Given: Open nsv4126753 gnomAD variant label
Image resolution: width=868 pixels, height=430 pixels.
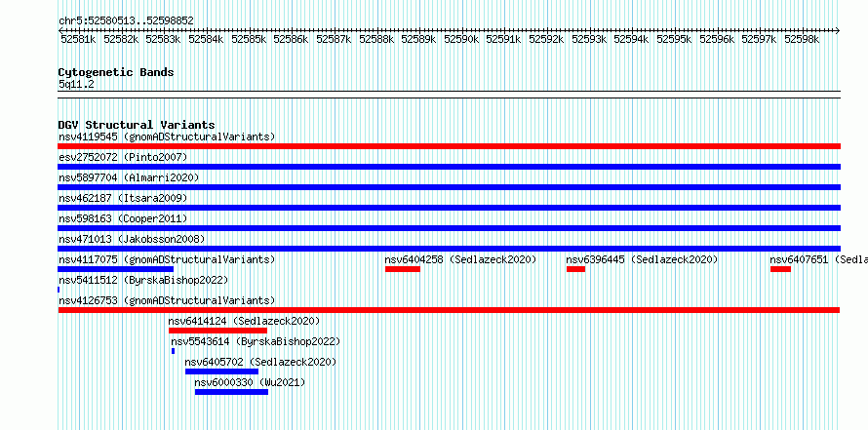Looking at the screenshot, I should coord(167,300).
